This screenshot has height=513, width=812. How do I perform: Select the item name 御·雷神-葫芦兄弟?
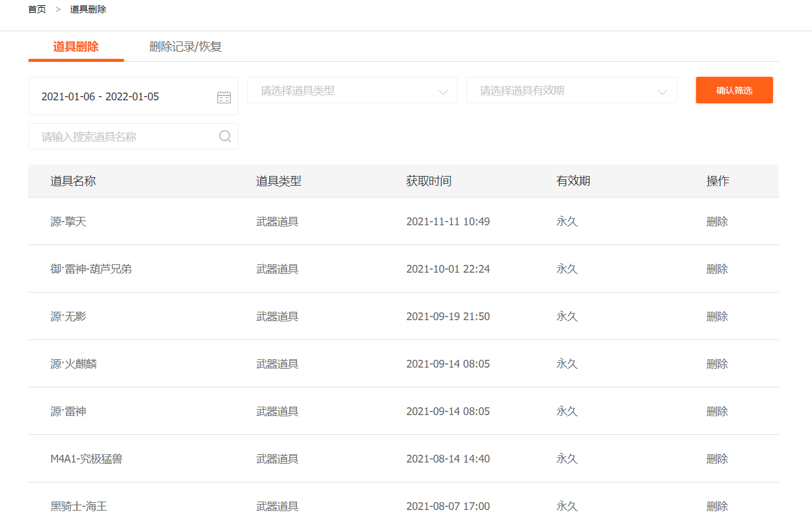coord(91,269)
